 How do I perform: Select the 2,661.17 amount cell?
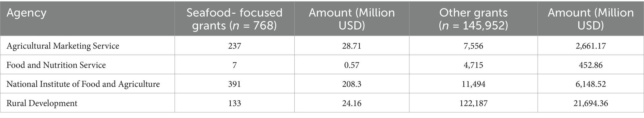[x=591, y=46]
